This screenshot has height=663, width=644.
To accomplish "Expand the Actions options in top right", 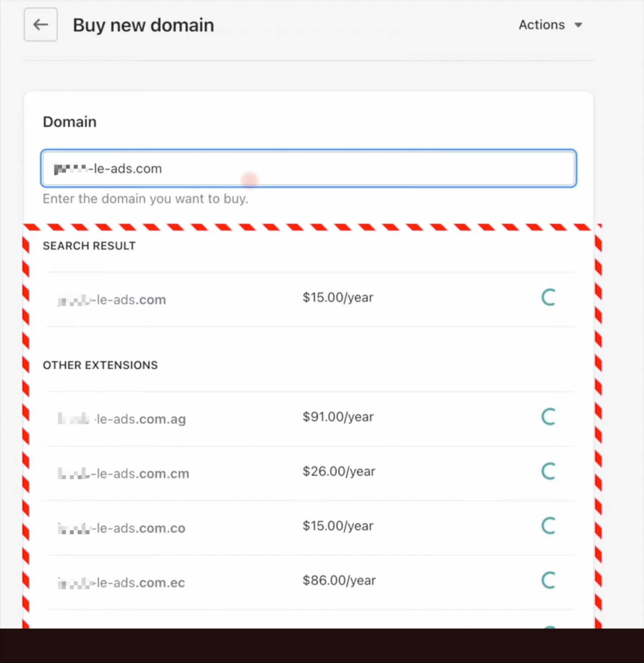I will coord(550,25).
